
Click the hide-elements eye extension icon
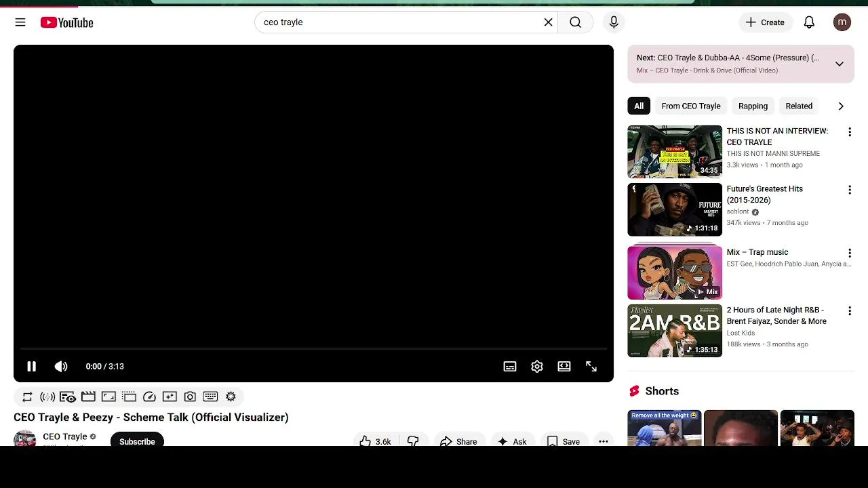(68, 396)
